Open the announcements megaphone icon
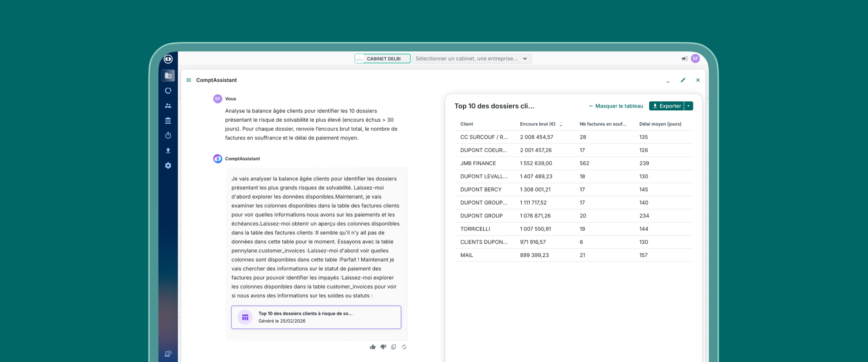868x362 pixels. click(x=684, y=59)
